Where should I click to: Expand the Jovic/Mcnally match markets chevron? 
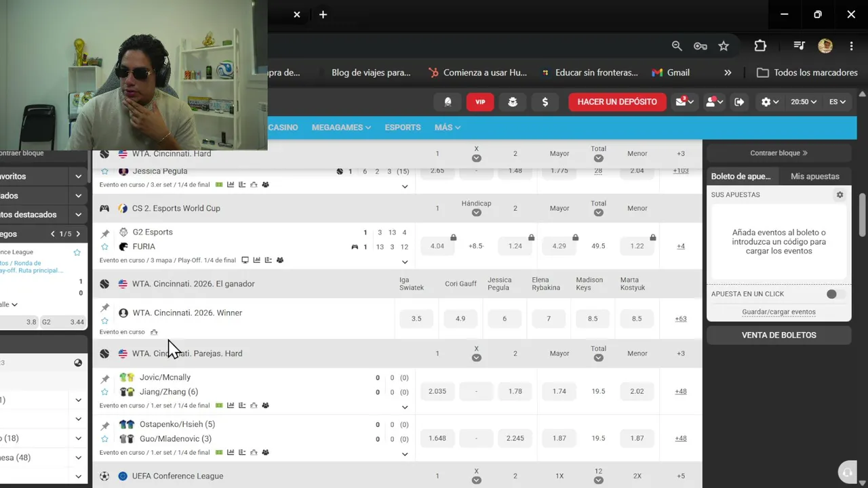[x=405, y=407]
